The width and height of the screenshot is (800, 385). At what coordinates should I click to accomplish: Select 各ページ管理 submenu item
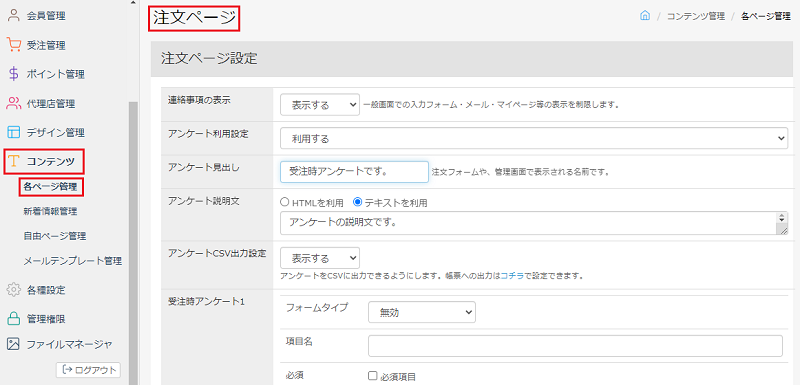51,187
